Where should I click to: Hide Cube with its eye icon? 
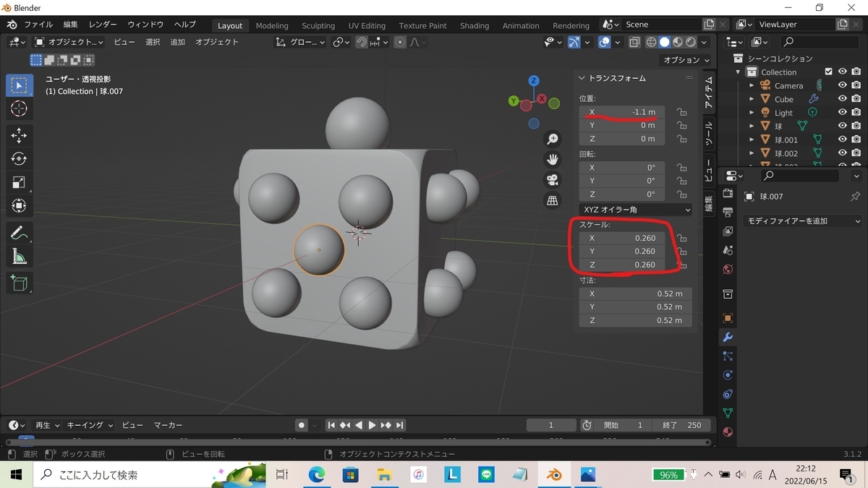click(x=843, y=99)
